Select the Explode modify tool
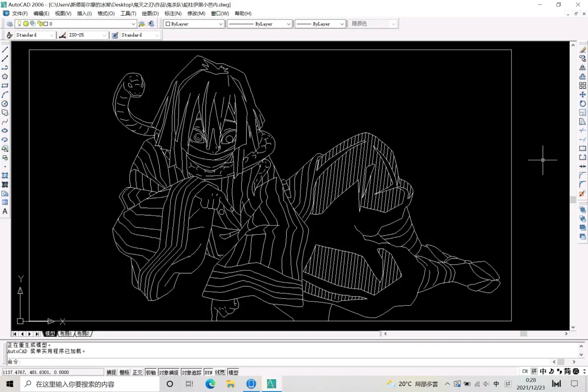This screenshot has height=392, width=588. point(583,193)
